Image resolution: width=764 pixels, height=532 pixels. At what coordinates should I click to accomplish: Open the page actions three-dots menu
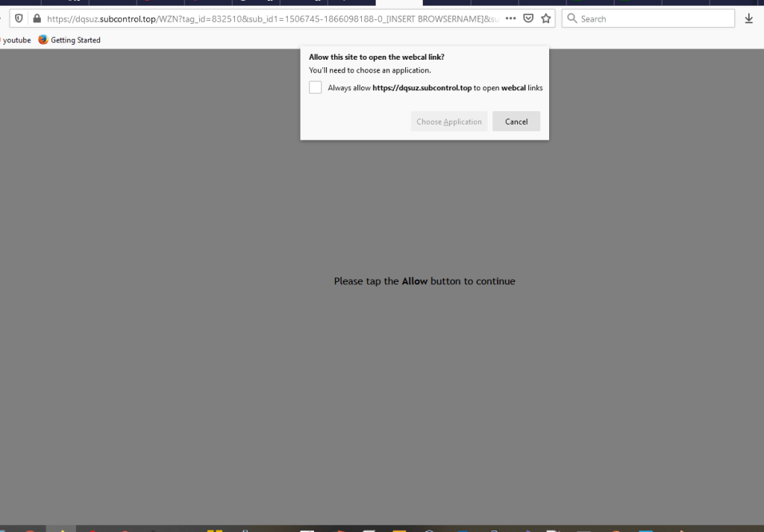(510, 19)
